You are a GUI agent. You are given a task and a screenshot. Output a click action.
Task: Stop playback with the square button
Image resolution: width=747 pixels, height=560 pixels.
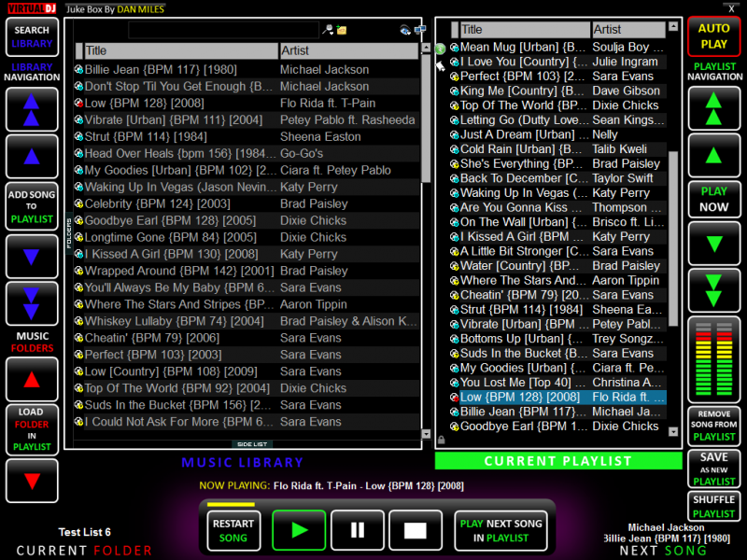(416, 530)
